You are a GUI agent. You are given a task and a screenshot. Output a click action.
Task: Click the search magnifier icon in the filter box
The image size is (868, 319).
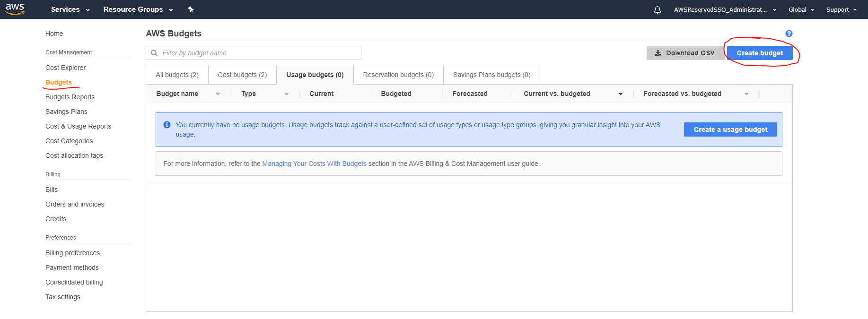pos(154,53)
